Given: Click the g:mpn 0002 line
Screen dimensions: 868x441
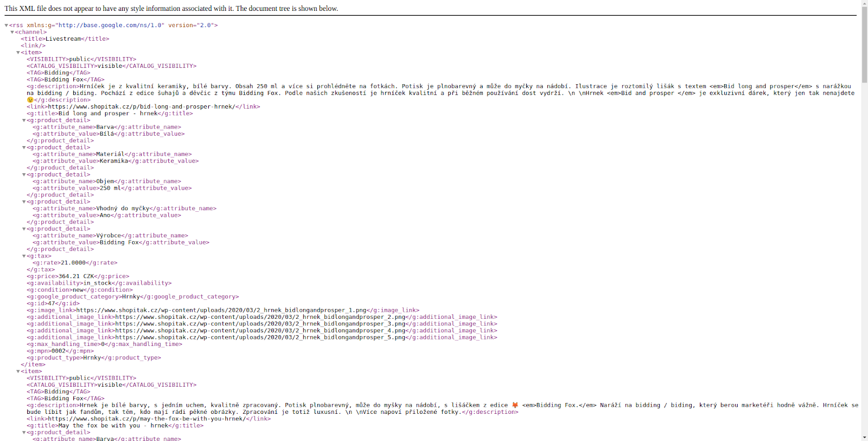Looking at the screenshot, I should pos(60,351).
